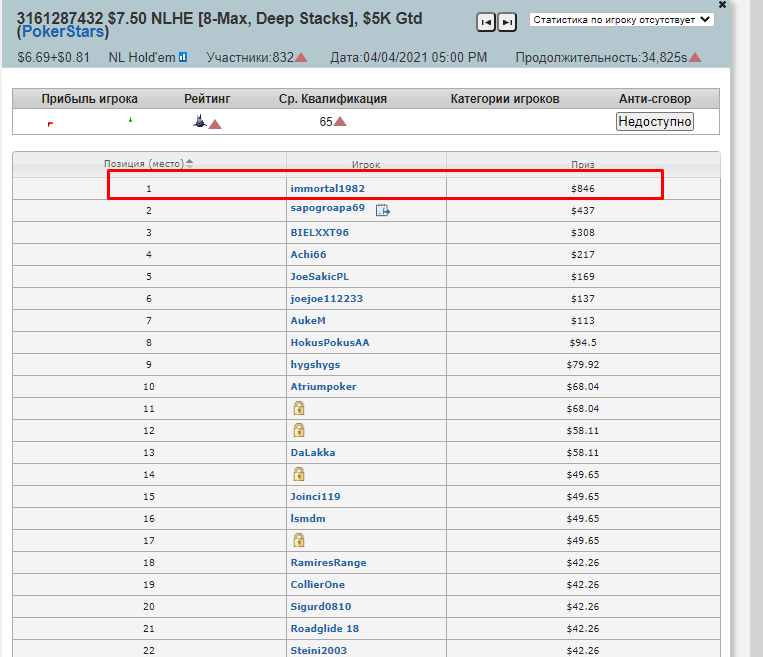The width and height of the screenshot is (763, 657).
Task: Click the ship icon under Рейтинг
Action: pos(200,121)
